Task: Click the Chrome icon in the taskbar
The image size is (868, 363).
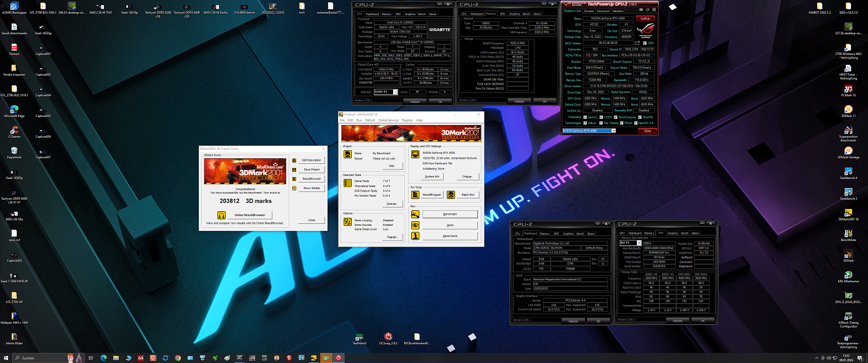Action: [178, 358]
